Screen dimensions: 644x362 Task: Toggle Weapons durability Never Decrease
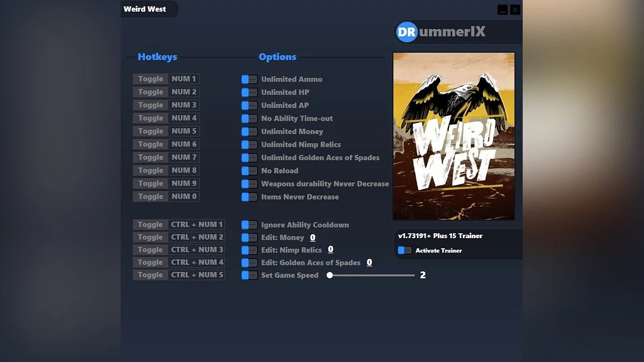pyautogui.click(x=249, y=184)
